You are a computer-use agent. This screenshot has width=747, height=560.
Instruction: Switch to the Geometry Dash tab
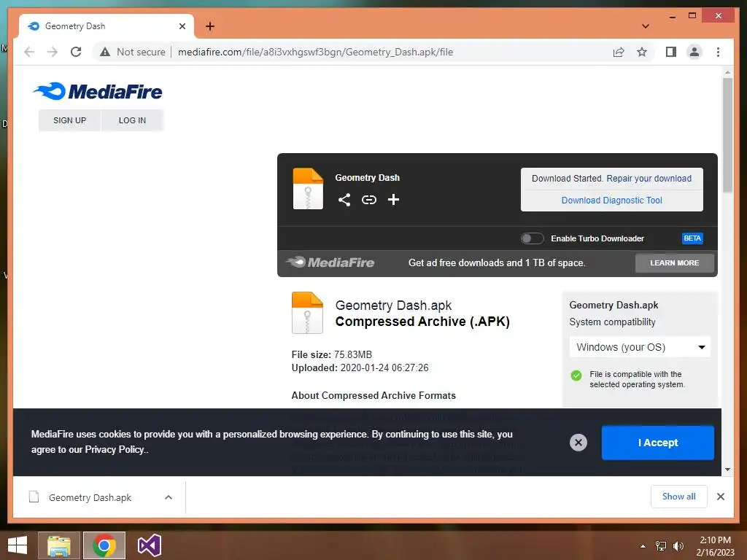[x=107, y=26]
